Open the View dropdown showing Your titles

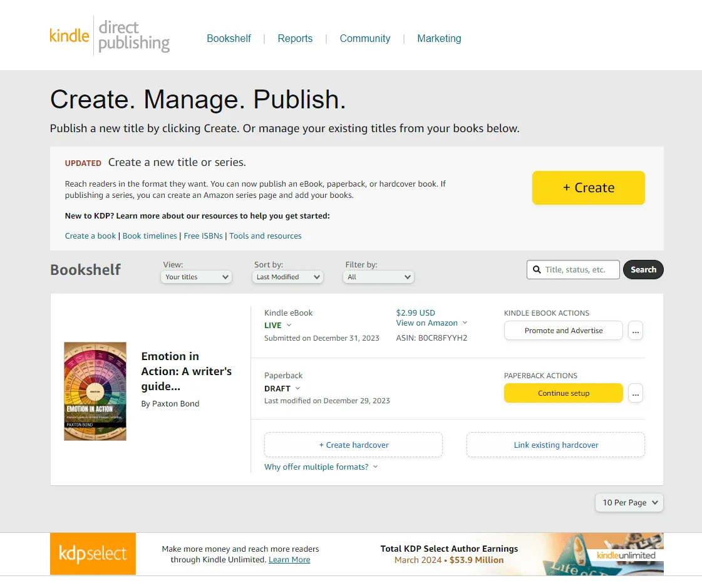coord(197,277)
